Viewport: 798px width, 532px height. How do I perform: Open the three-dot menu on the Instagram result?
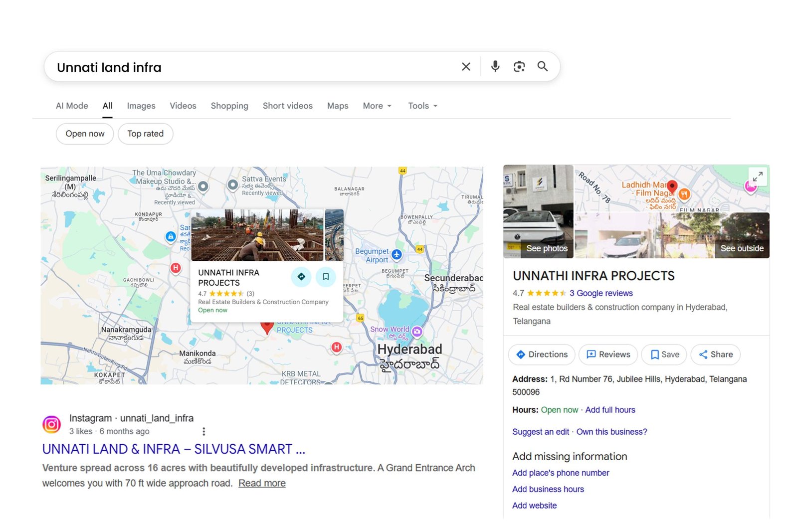(x=204, y=431)
